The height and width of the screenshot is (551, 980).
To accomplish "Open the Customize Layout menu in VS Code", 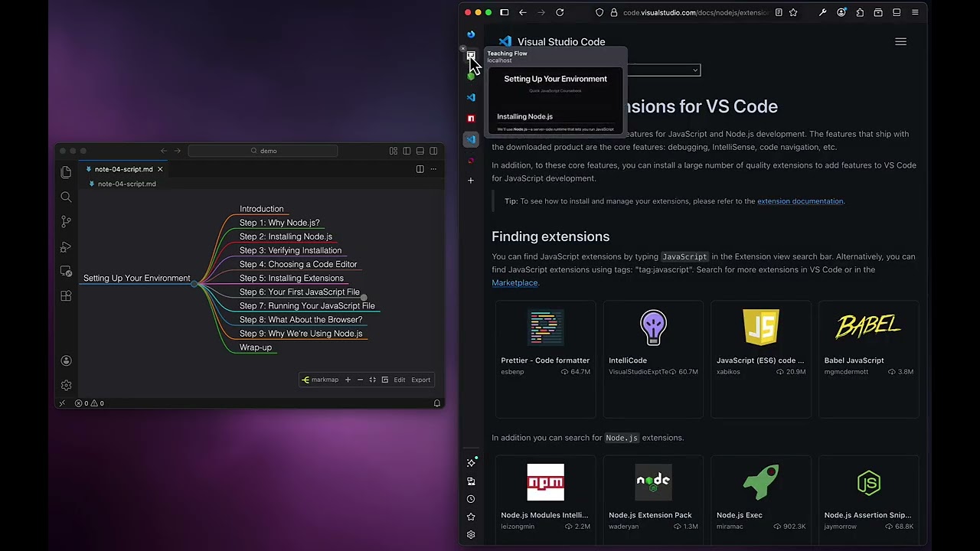I will click(x=393, y=151).
